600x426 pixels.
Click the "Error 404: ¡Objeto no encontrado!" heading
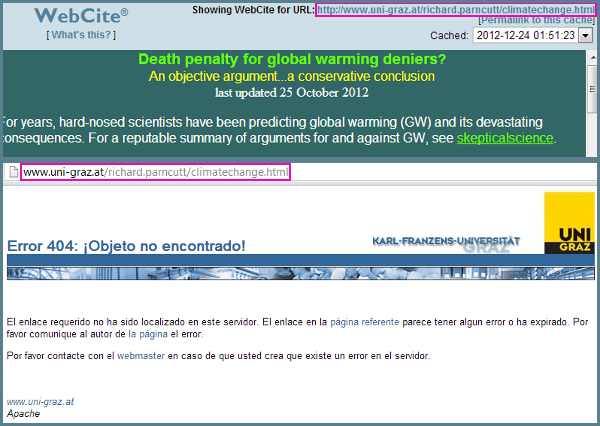pyautogui.click(x=126, y=245)
